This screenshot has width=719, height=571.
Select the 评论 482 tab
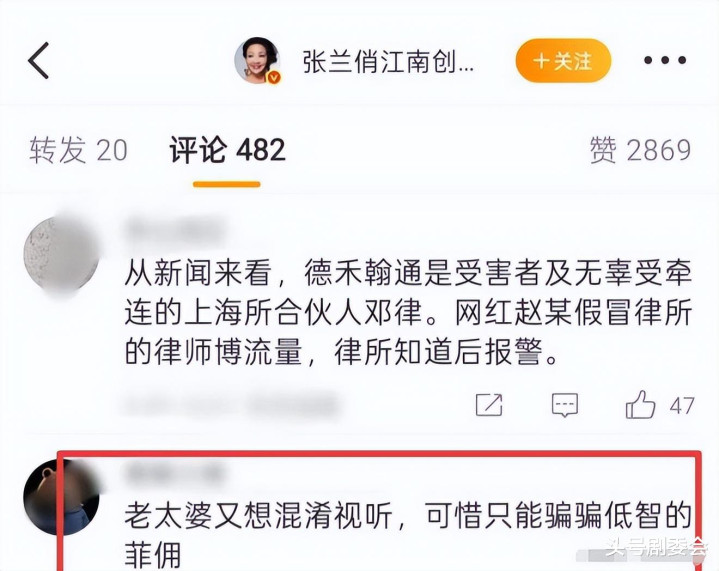click(x=227, y=150)
